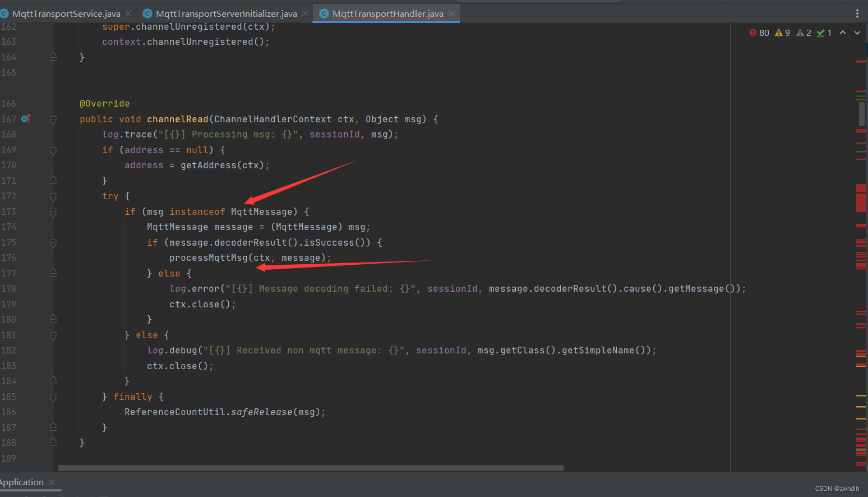Click ctx.close() on line 179
Screen dimensions: 868x497
pos(200,305)
